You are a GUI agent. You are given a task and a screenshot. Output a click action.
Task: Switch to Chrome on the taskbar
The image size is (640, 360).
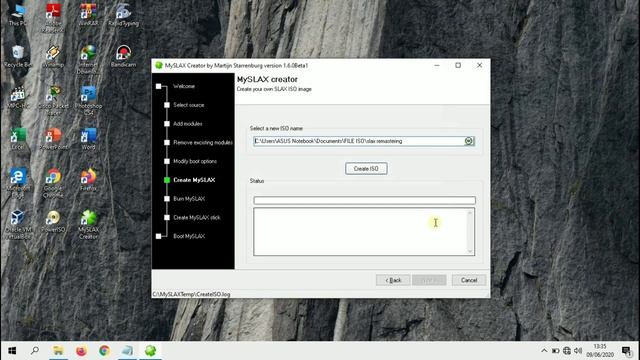[104, 351]
